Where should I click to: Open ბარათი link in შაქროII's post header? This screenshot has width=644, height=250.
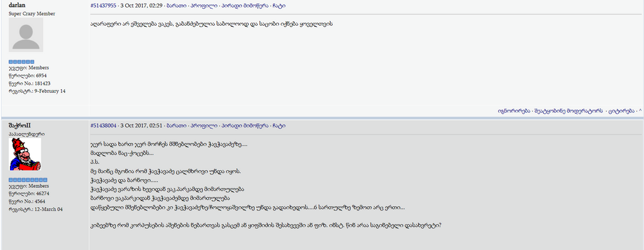tap(177, 126)
